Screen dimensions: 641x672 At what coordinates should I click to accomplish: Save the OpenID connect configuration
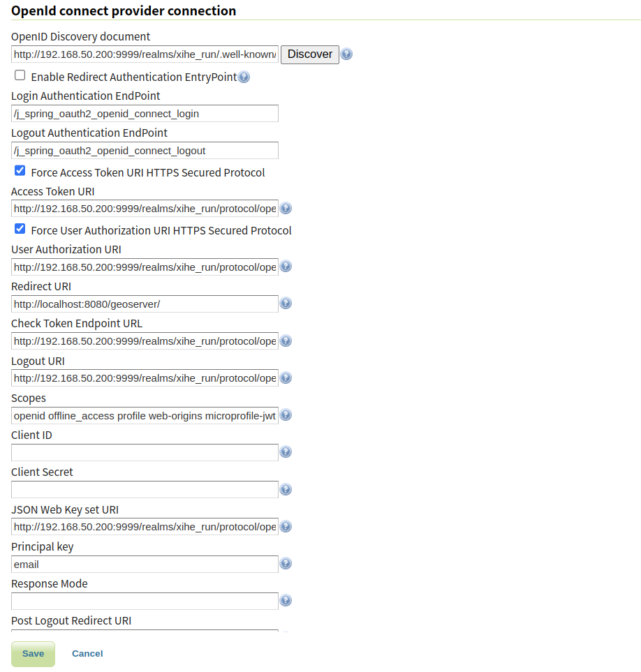[x=33, y=654]
